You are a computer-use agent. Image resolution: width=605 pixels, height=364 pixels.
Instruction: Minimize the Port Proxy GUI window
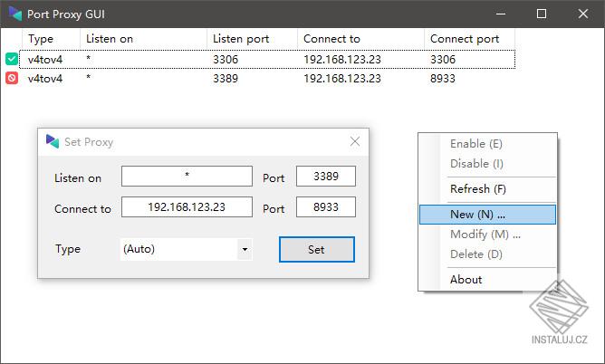pyautogui.click(x=501, y=14)
